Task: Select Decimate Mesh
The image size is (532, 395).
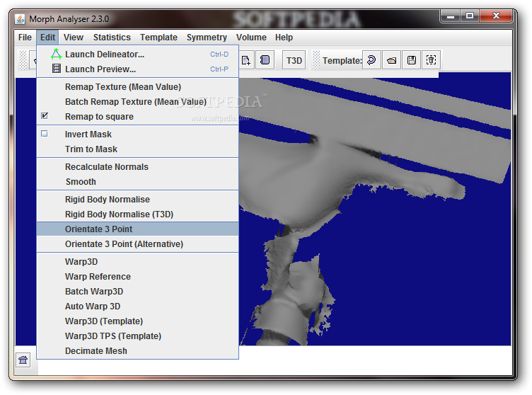Action: pos(138,351)
